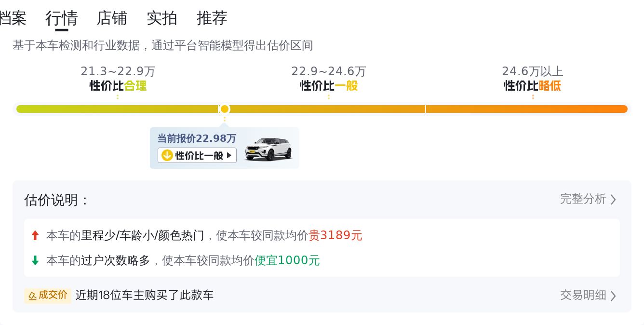644x325 pixels.
Task: Open the 完整分析 link
Action: point(583,199)
